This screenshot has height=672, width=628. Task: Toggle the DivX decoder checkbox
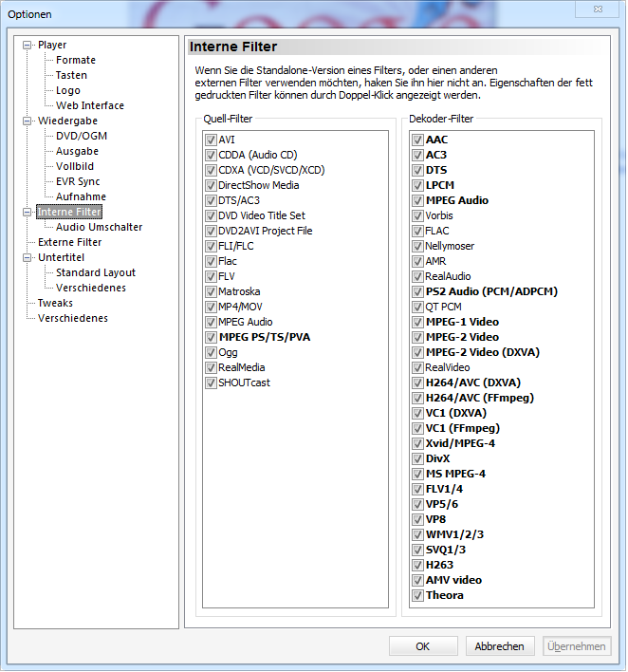[417, 458]
